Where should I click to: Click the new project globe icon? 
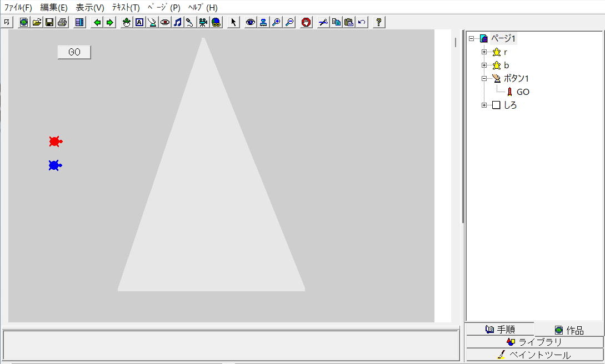(x=24, y=22)
